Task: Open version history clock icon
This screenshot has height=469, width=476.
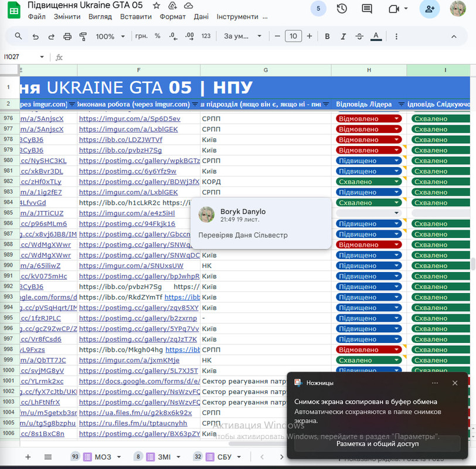Action: 342,8
